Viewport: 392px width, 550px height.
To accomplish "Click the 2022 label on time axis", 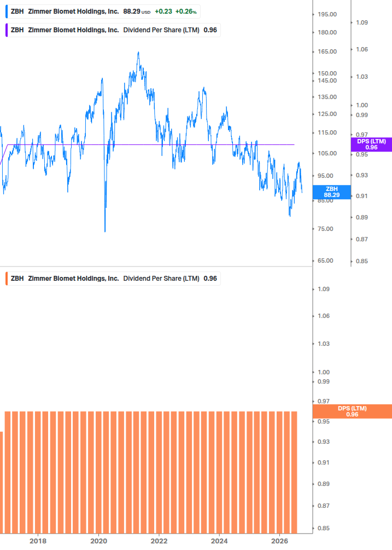I will pyautogui.click(x=159, y=541).
